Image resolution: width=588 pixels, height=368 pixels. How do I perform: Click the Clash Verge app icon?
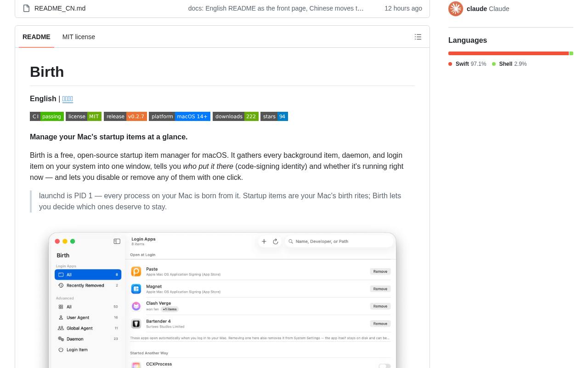pos(136,306)
